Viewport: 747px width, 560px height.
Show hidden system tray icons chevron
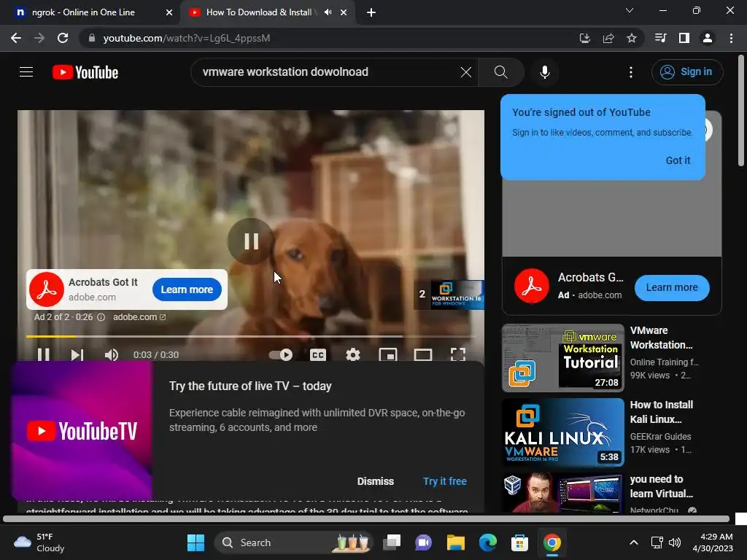pos(634,542)
